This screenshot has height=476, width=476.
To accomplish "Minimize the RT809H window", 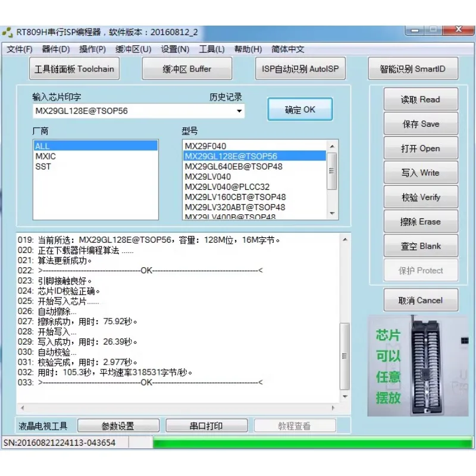I will click(415, 30).
